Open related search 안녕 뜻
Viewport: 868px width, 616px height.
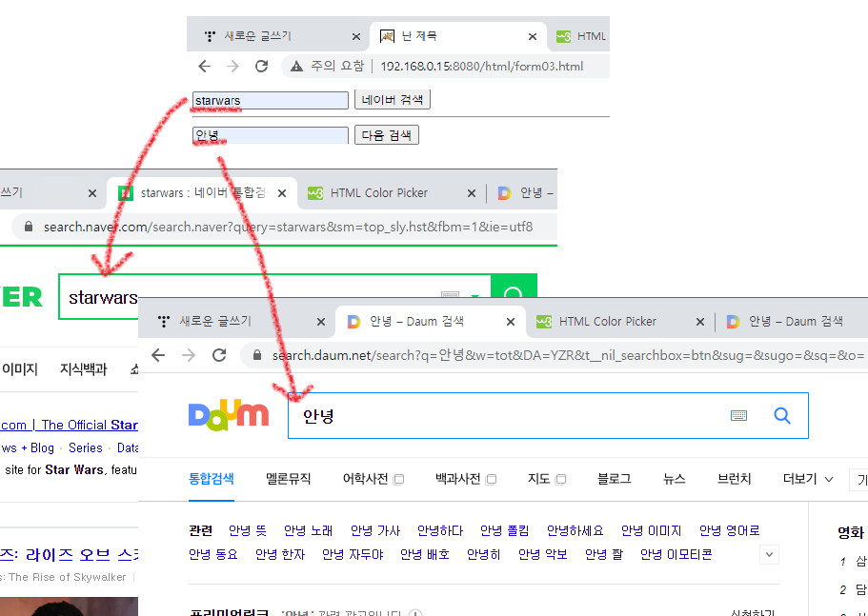click(x=248, y=531)
